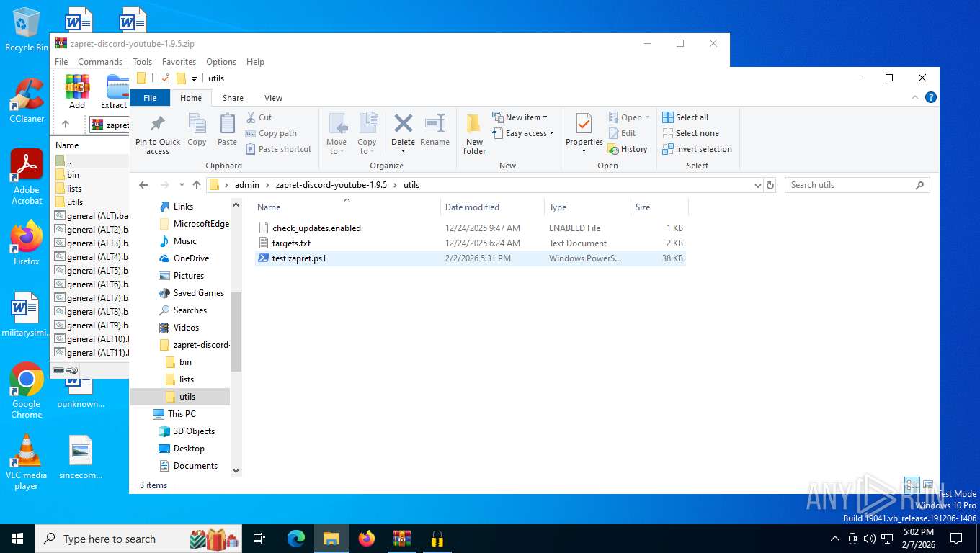Open Commands menu in WinRAR
Viewport: 980px width, 553px height.
100,62
